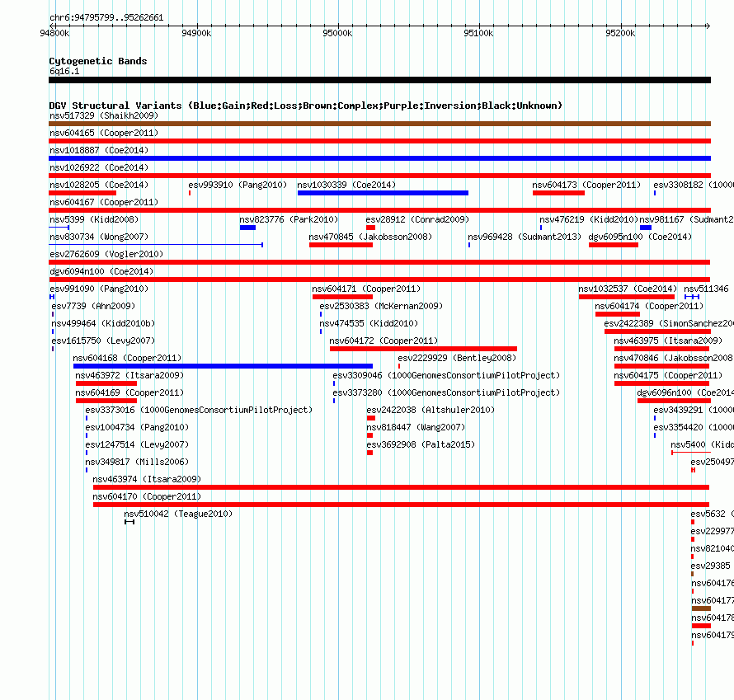Image resolution: width=734 pixels, height=700 pixels.
Task: Click esv991090 (Pang2010) label
Action: (x=99, y=289)
